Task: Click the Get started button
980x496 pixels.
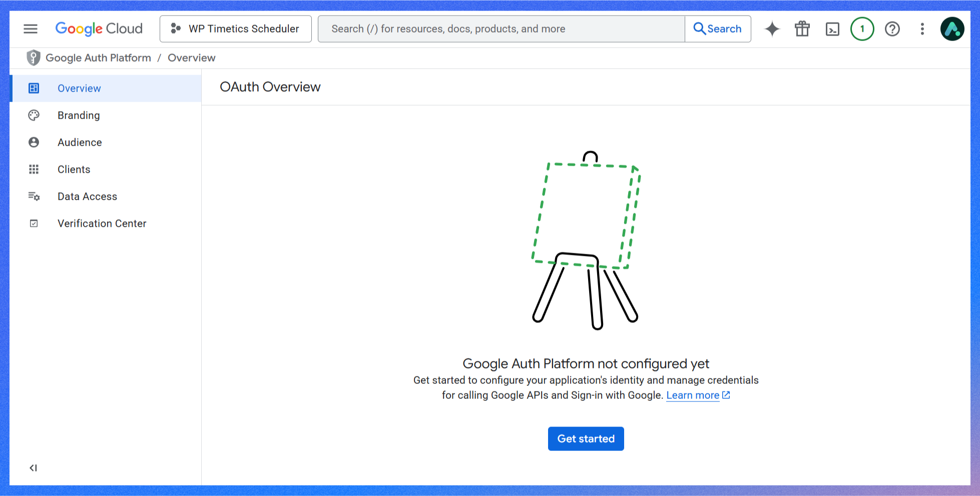Action: [x=586, y=439]
